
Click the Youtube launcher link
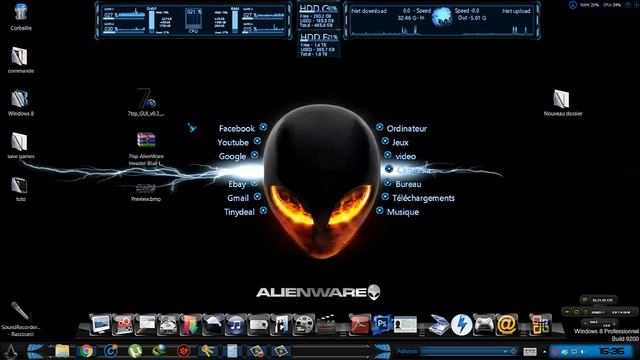[x=233, y=142]
